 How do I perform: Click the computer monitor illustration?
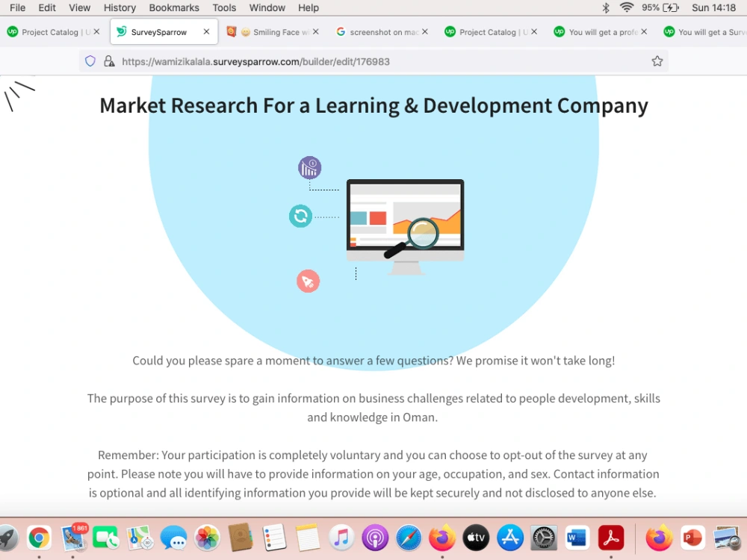point(406,227)
